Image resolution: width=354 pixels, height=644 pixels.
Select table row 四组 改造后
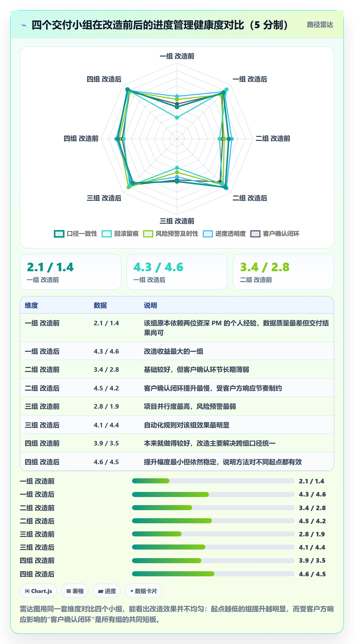pyautogui.click(x=177, y=462)
